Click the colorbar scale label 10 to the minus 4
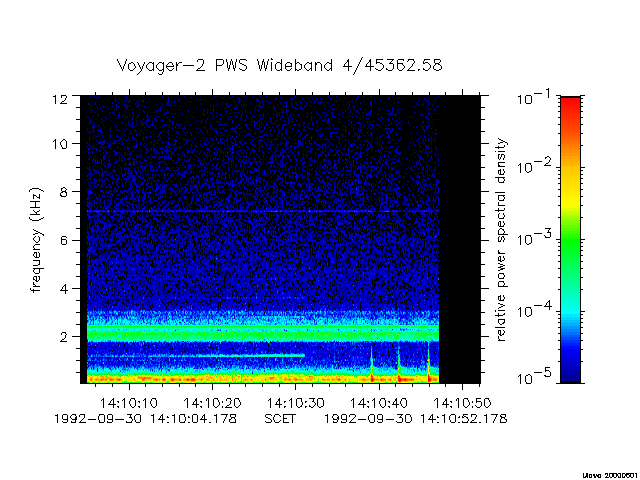 (534, 310)
